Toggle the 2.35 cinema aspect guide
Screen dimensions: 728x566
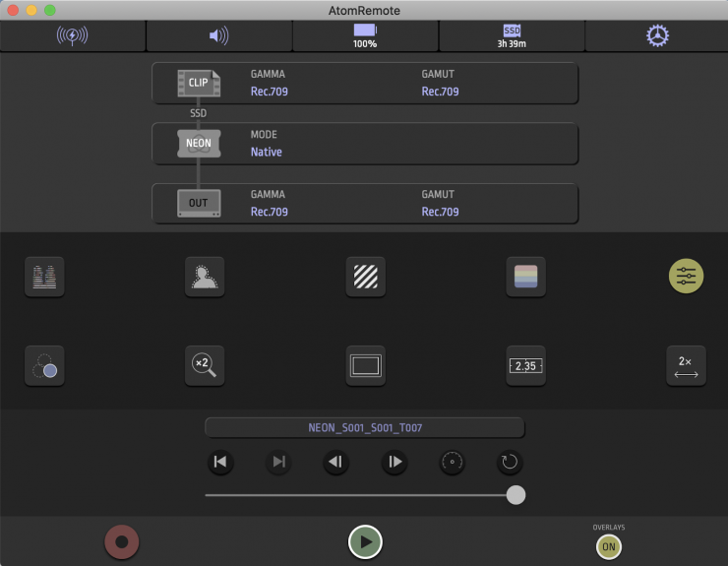(525, 366)
